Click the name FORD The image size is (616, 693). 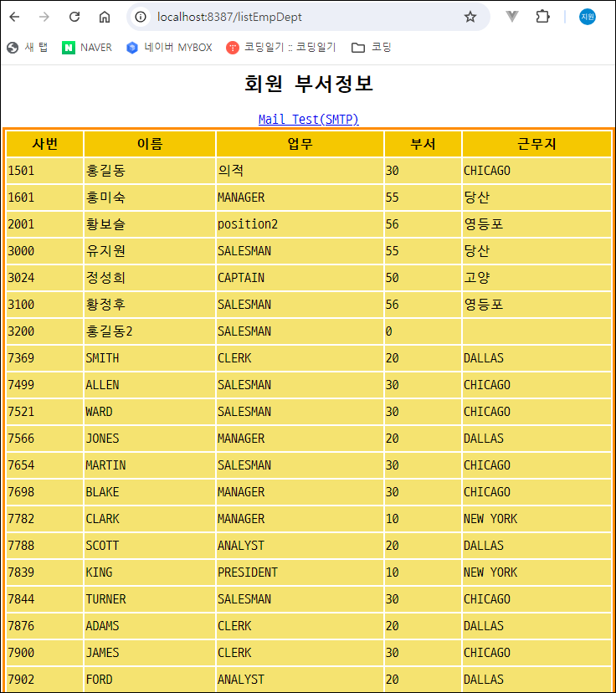coord(99,680)
